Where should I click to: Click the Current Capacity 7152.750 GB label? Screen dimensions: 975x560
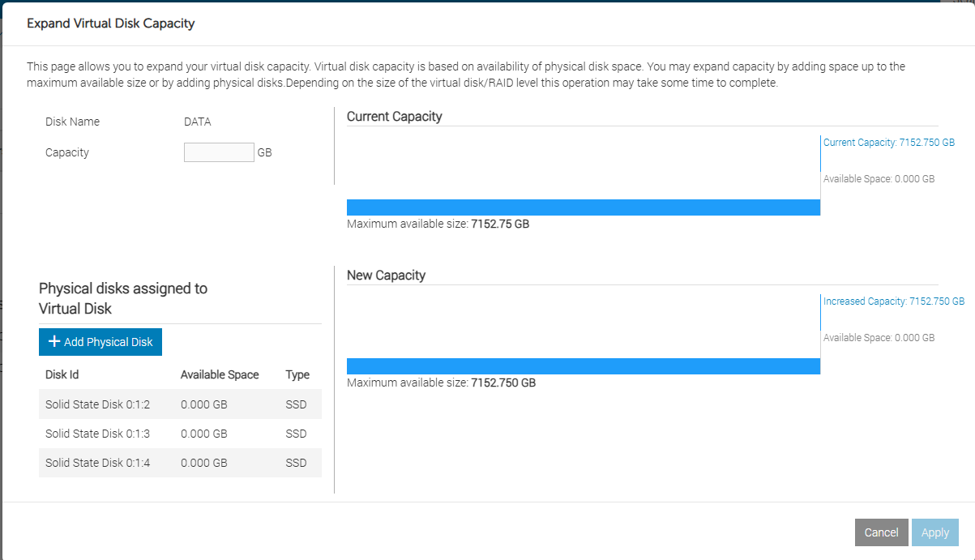click(x=888, y=143)
